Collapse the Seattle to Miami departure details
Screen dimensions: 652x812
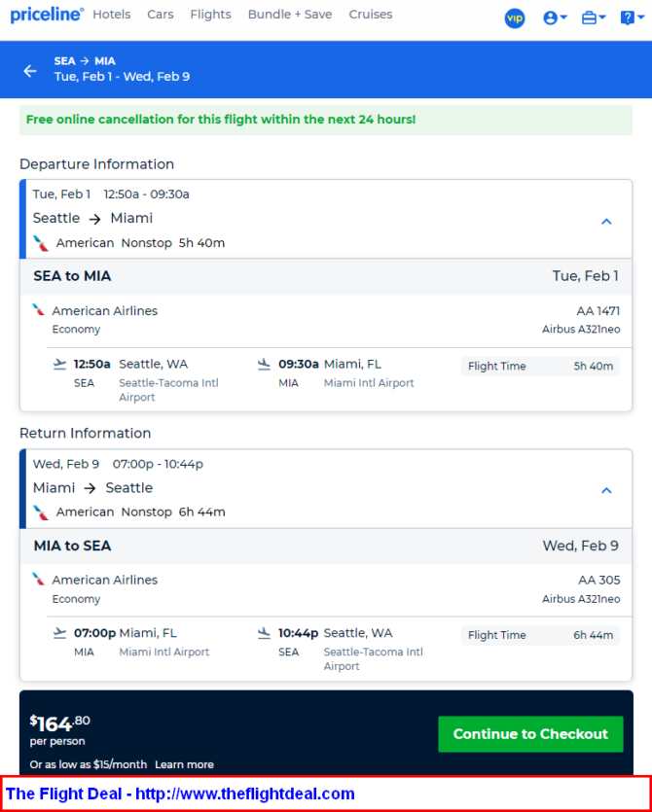point(606,222)
